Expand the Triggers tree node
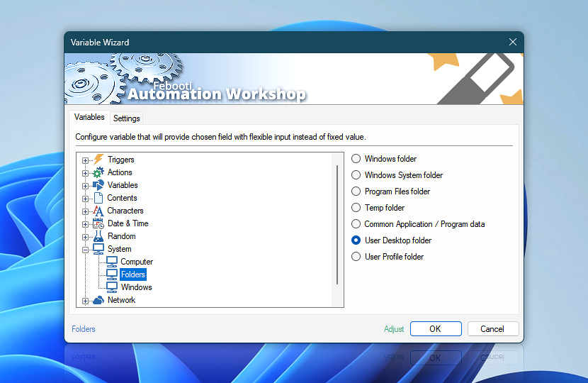The image size is (588, 383). coord(85,161)
